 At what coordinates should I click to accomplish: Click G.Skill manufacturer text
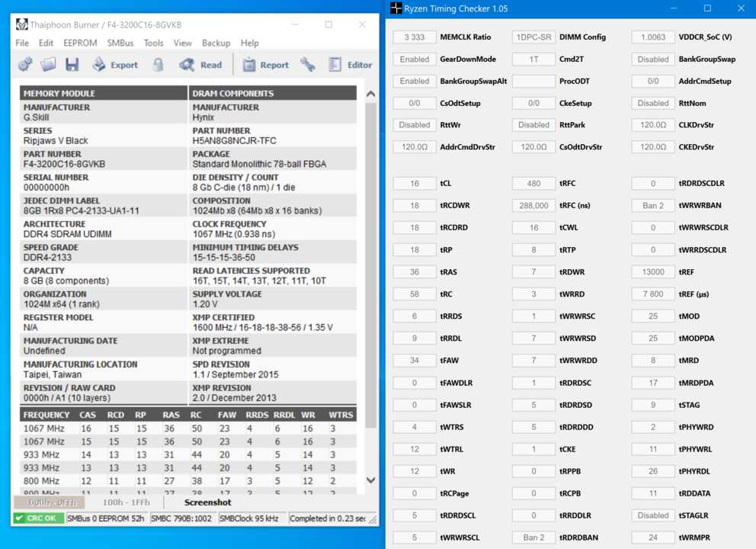pyautogui.click(x=36, y=117)
